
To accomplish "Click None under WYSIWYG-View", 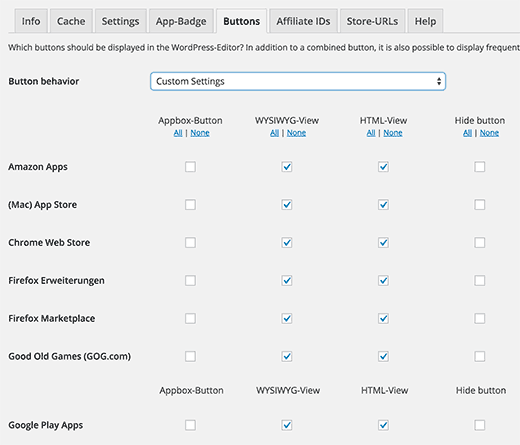I will [296, 133].
